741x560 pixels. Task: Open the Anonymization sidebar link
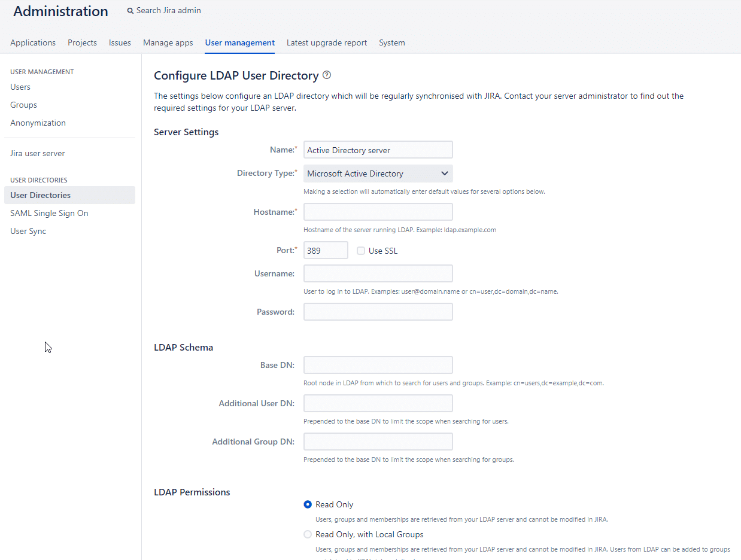(38, 123)
